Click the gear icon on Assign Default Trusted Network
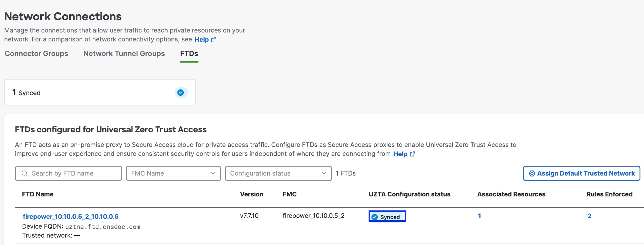The width and height of the screenshot is (644, 245). coord(532,173)
